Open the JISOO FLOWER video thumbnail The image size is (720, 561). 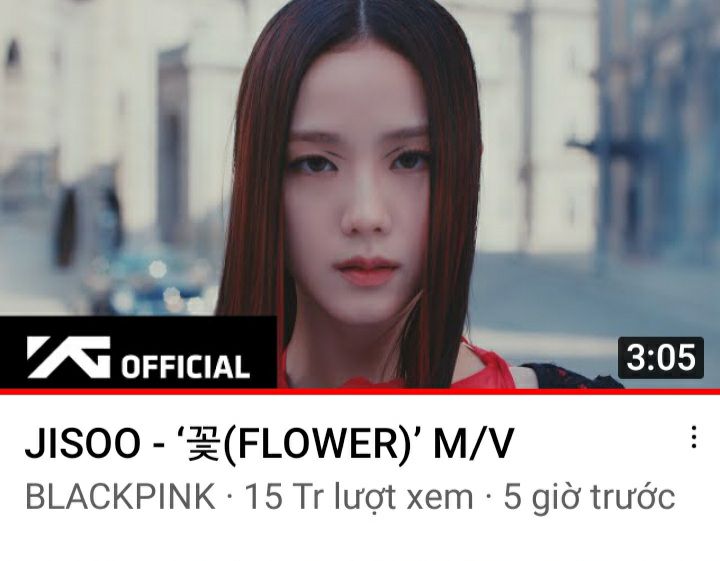(360, 194)
